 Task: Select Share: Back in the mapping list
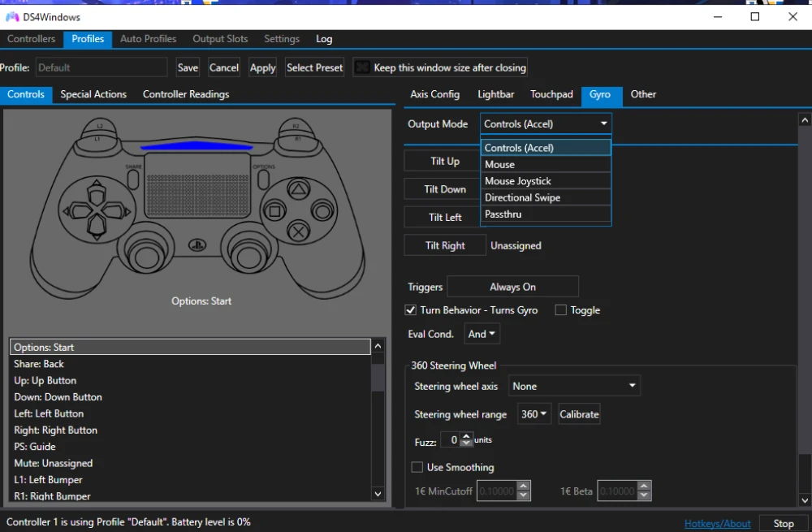pos(39,364)
